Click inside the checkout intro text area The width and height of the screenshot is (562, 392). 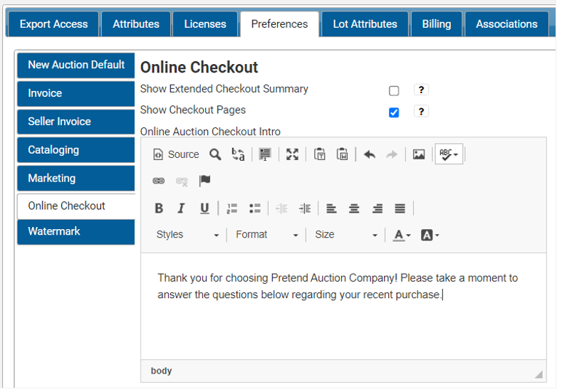tap(343, 307)
